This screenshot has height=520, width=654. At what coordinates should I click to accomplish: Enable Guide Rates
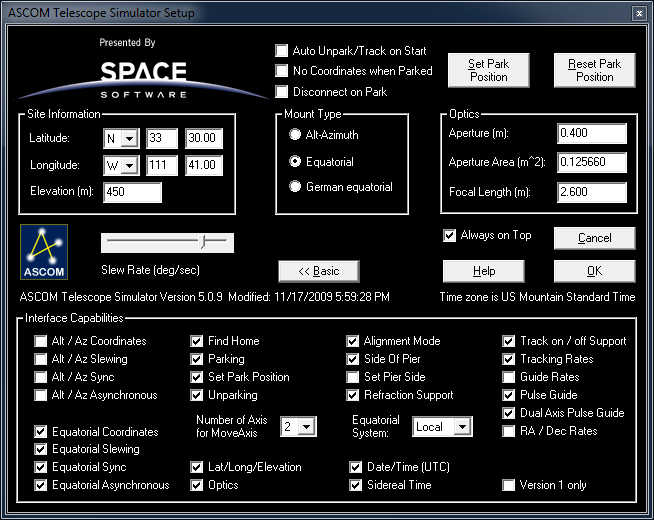508,377
